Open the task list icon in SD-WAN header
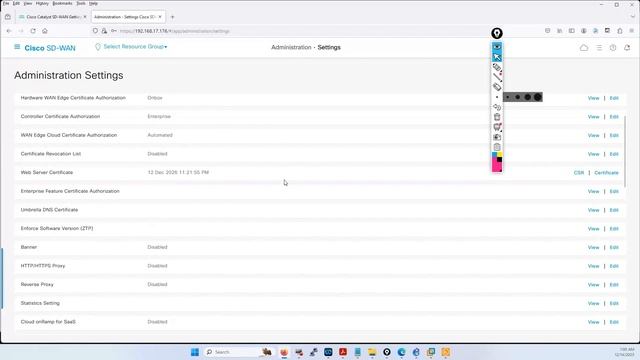 [x=599, y=48]
